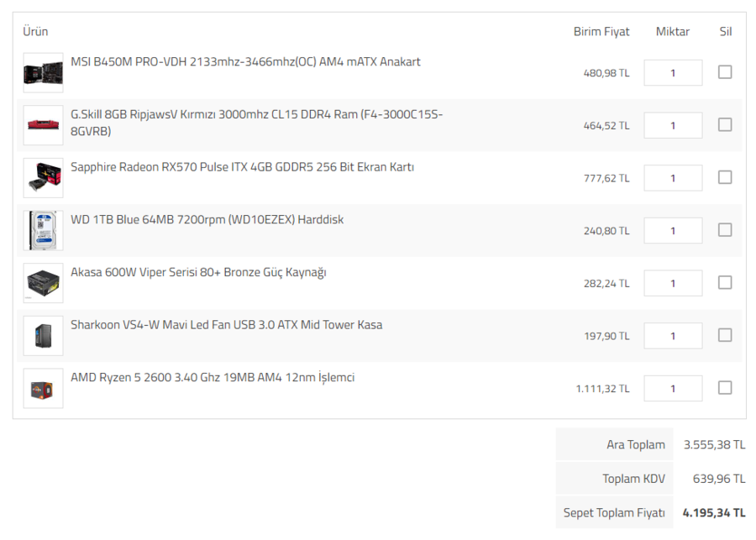Click the G.Skill RipjawsV RAM thumbnail
756x540 pixels.
tap(43, 125)
